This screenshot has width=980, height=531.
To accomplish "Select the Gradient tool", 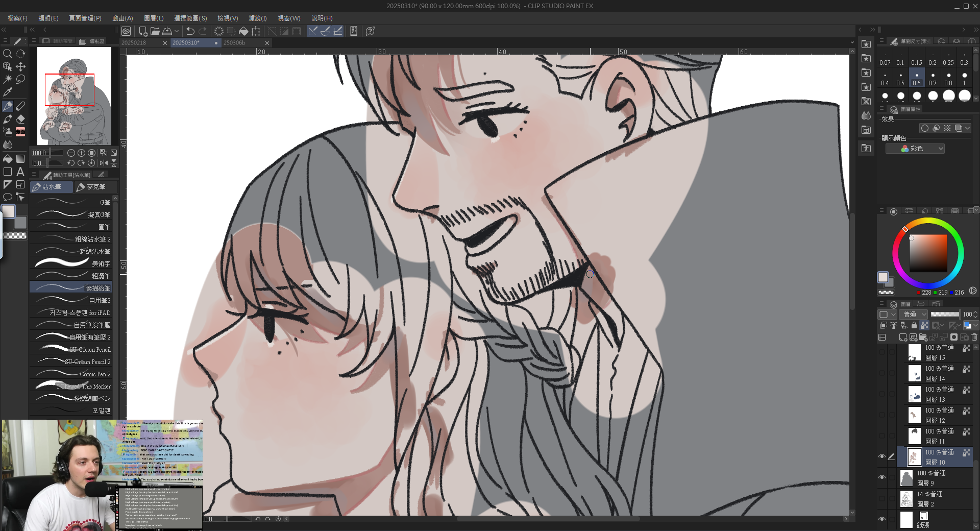I will pos(20,159).
